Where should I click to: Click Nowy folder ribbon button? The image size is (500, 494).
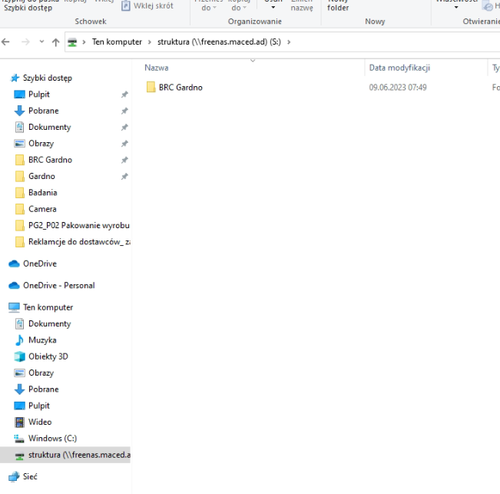(338, 7)
